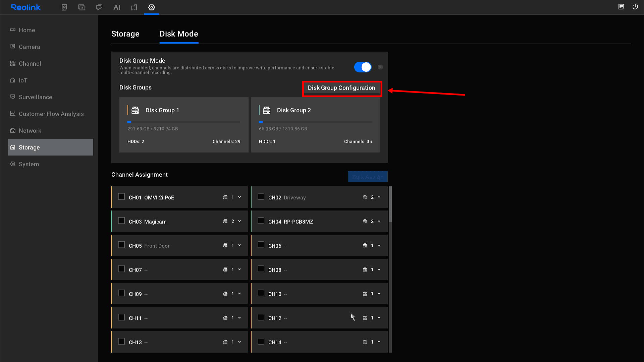The width and height of the screenshot is (644, 362).
Task: Click the disk icon in CH03 Magicam row
Action: click(225, 222)
